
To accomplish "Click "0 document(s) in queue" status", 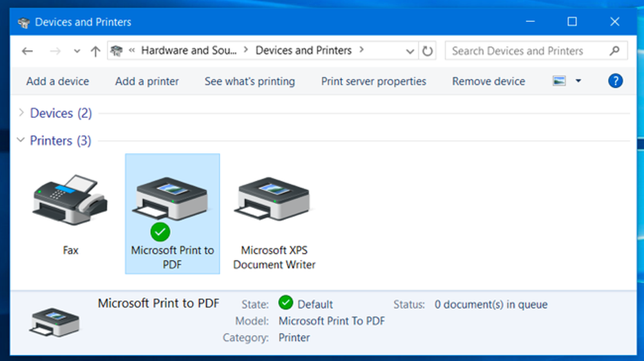I will click(491, 304).
